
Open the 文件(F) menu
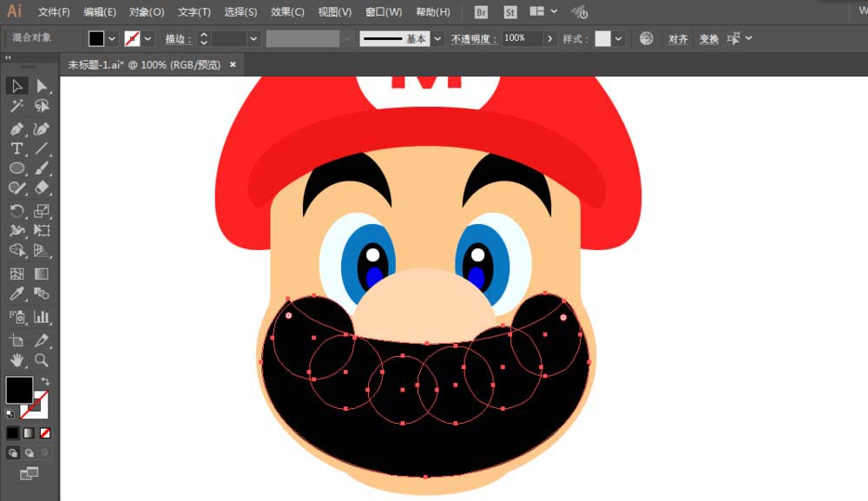click(x=54, y=11)
